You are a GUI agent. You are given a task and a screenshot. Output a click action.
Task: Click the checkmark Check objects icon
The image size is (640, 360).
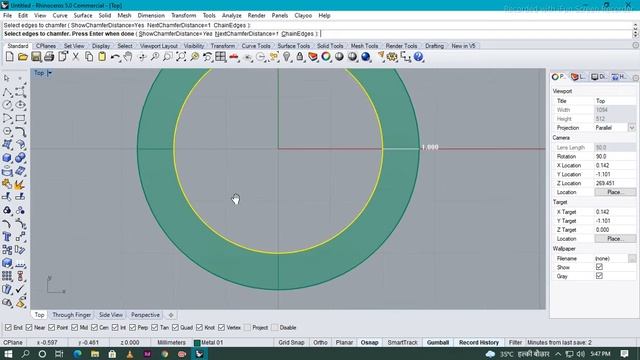[20, 289]
